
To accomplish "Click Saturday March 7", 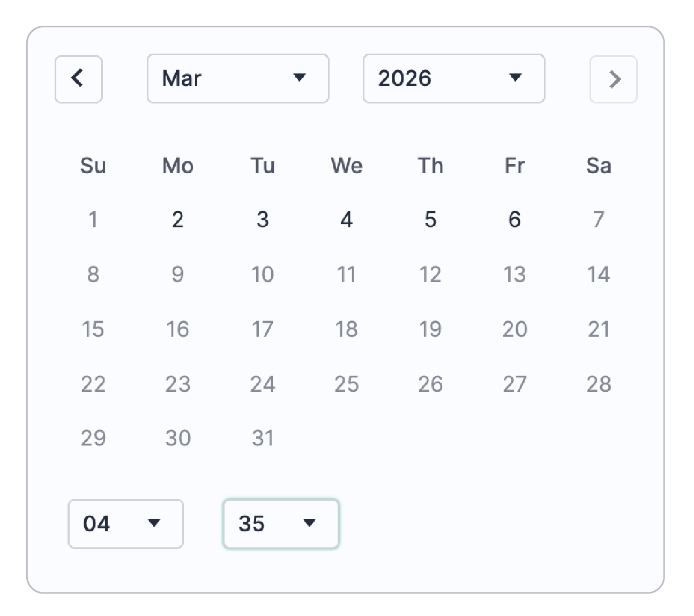I will click(x=599, y=220).
